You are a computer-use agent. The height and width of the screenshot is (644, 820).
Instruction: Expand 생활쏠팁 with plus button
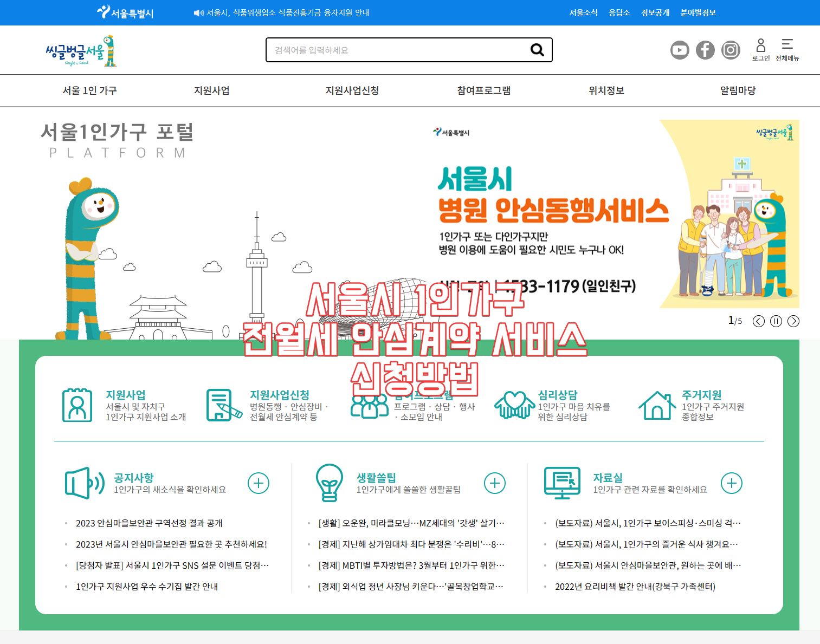click(495, 483)
